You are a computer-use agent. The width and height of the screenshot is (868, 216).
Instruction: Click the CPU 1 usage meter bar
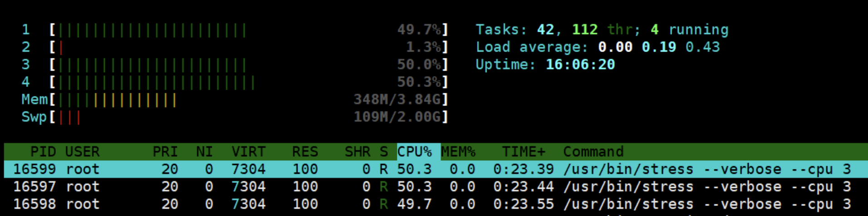249,30
